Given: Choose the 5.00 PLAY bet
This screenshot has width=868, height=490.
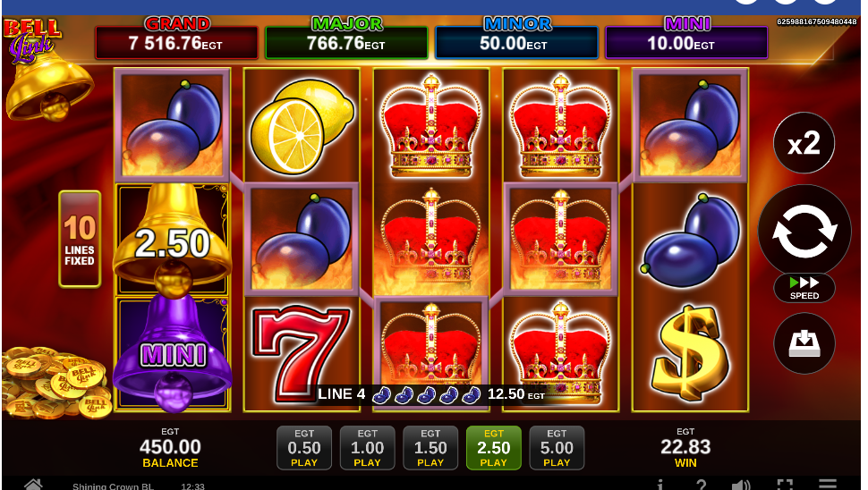Looking at the screenshot, I should (x=557, y=448).
